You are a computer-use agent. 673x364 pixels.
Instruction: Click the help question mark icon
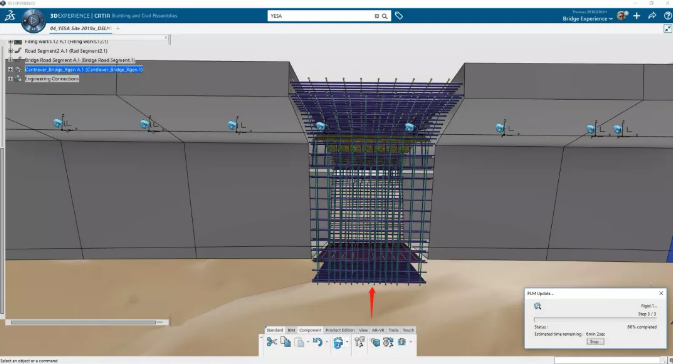click(667, 16)
